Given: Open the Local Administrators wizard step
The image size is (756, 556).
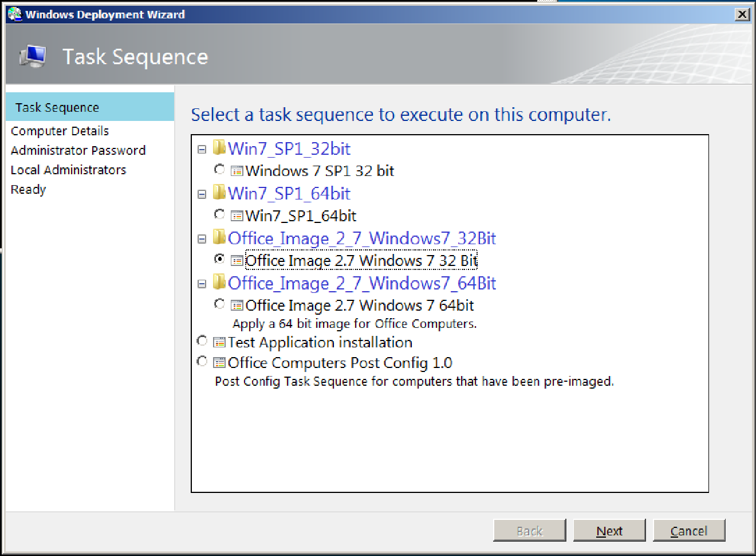Looking at the screenshot, I should [x=68, y=170].
